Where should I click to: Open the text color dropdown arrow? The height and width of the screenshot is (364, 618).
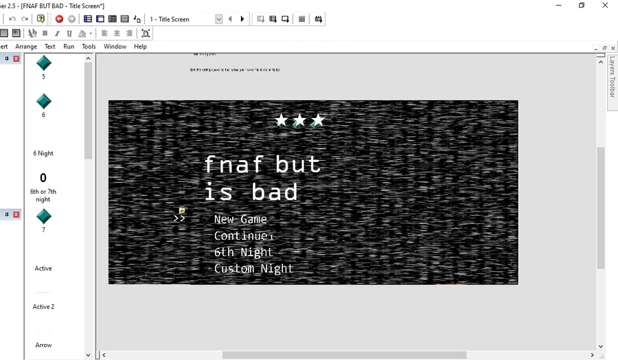click(91, 34)
